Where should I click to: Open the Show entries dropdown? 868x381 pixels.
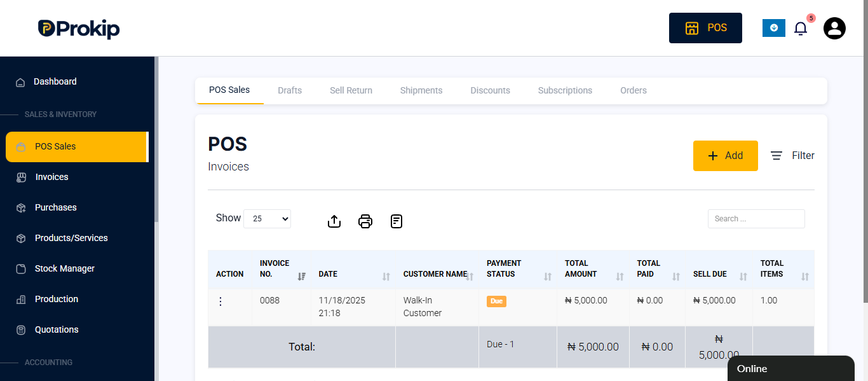(267, 218)
